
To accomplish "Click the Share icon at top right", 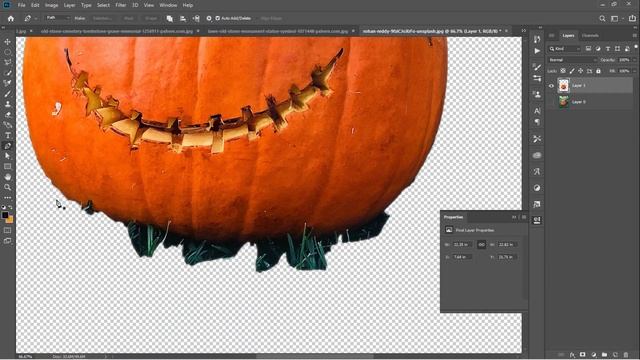I will coord(632,18).
